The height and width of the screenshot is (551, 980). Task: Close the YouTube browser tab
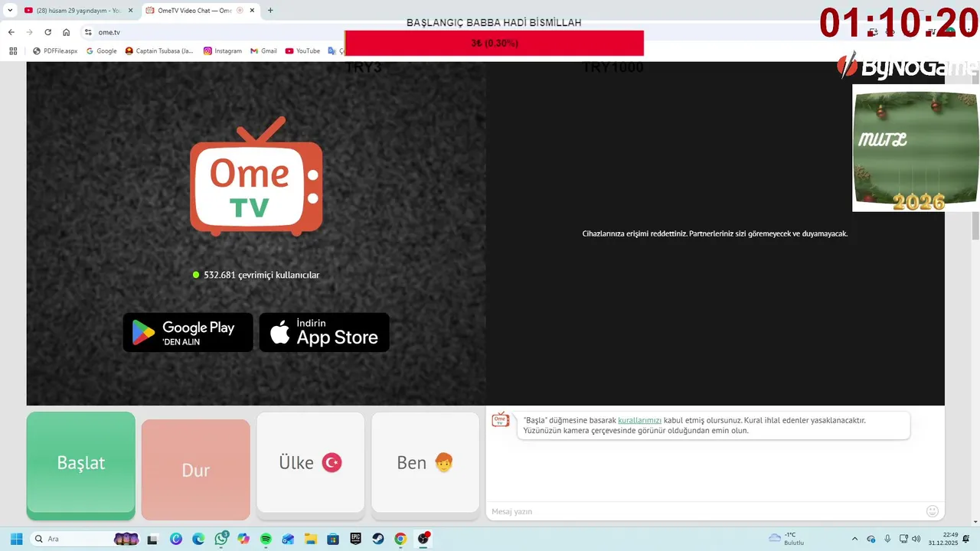[x=131, y=11]
